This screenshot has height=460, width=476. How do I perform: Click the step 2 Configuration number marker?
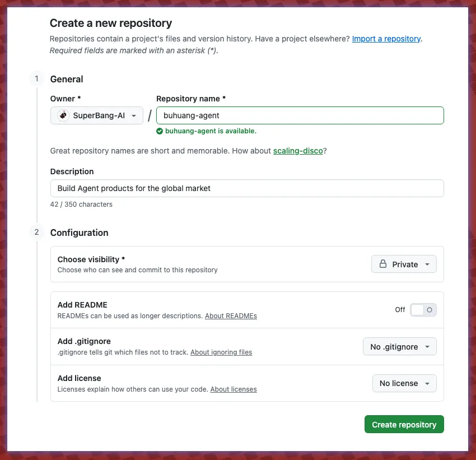pyautogui.click(x=37, y=232)
